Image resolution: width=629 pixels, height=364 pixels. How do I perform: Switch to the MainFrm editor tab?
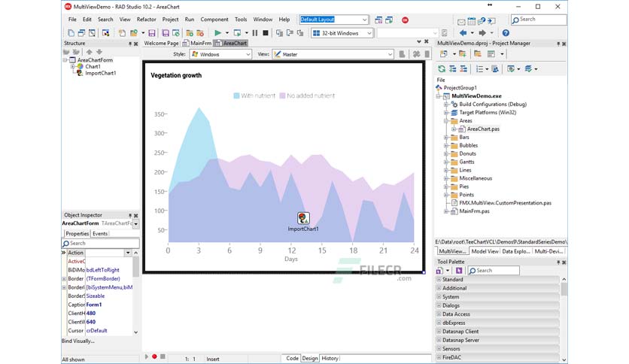197,43
